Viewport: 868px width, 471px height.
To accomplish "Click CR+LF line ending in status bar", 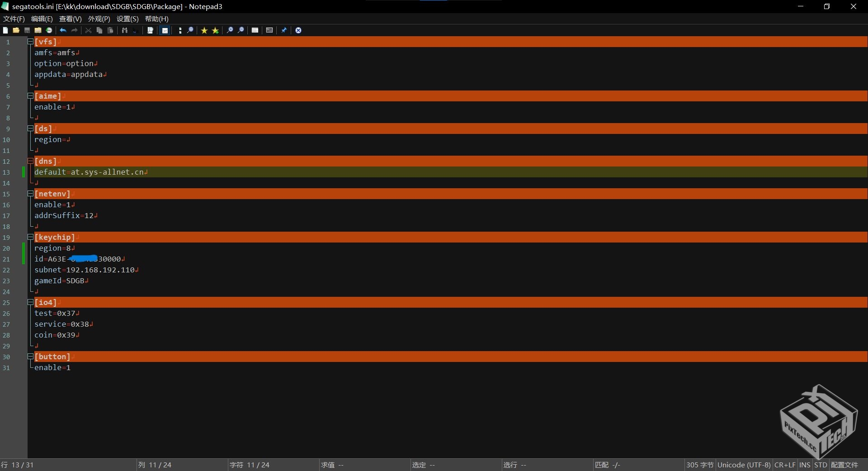I will pos(785,465).
